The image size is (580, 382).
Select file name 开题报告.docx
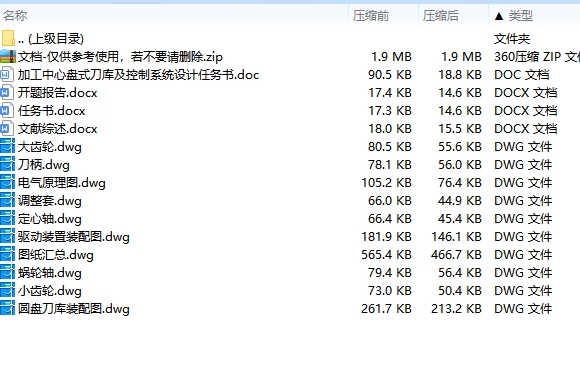(57, 93)
